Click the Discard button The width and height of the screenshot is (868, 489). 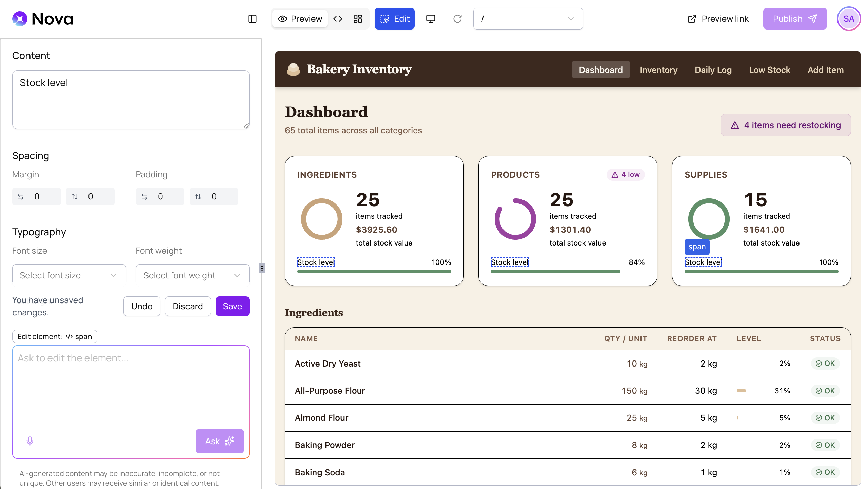[x=188, y=306]
